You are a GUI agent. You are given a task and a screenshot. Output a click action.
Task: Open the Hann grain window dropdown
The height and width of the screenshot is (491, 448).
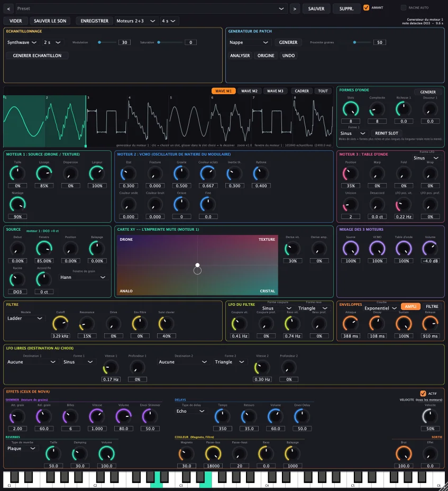click(x=83, y=277)
